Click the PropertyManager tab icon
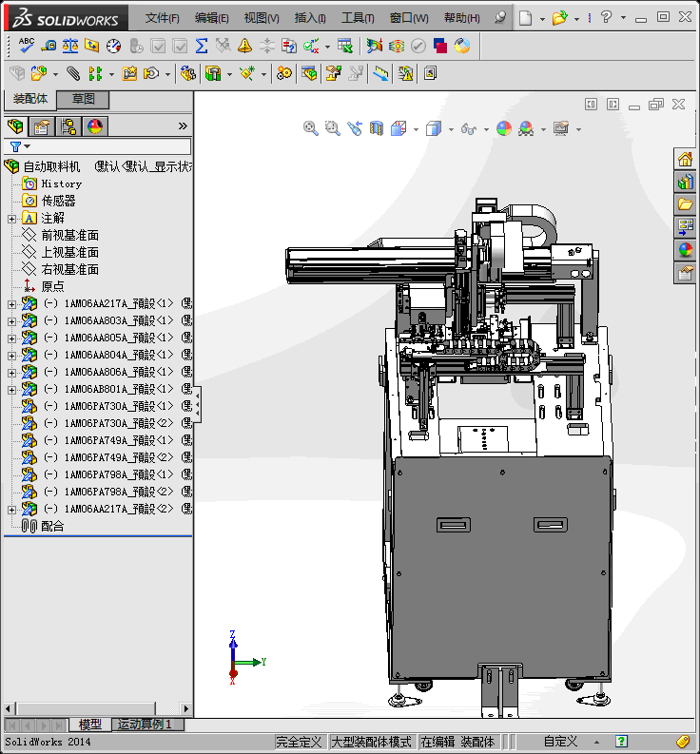 41,126
